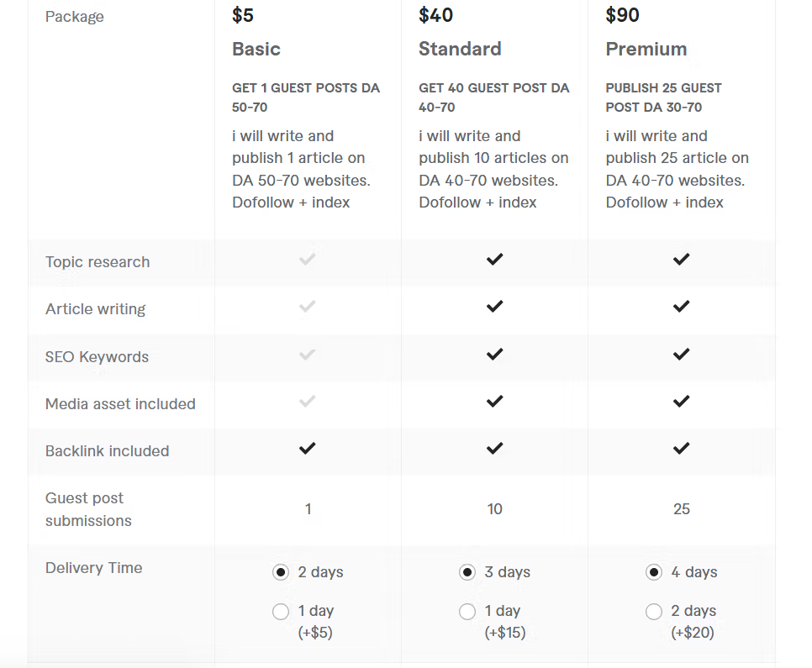Click the Delivery Time row label
This screenshot has width=812, height=668.
(x=94, y=568)
